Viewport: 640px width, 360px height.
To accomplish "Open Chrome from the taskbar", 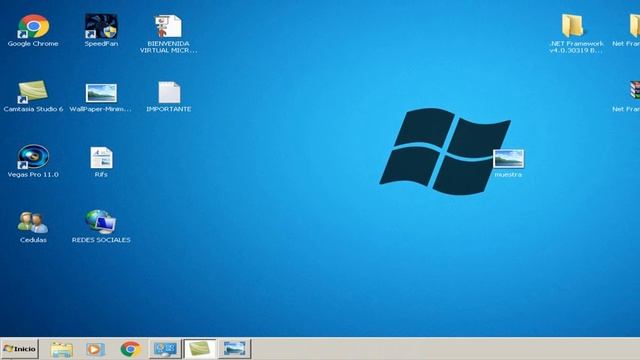I will tap(131, 349).
